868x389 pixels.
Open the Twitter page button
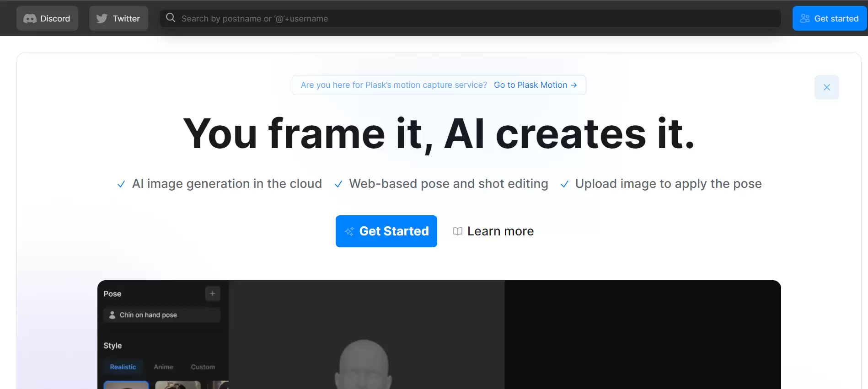point(118,19)
